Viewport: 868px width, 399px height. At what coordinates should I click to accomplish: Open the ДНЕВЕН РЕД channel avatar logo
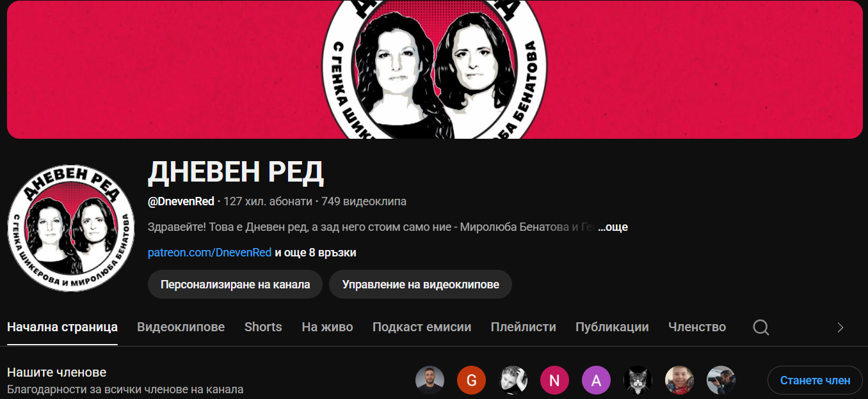(x=71, y=228)
